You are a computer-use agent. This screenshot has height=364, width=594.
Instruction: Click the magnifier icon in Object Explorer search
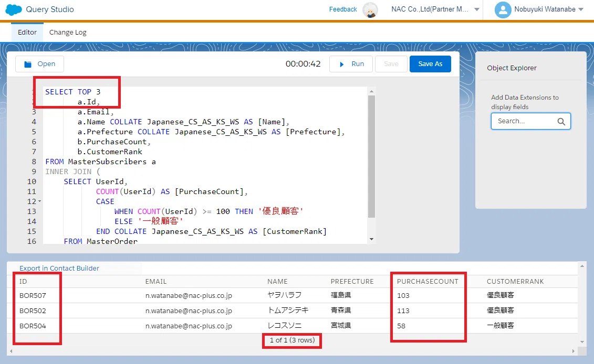click(561, 122)
